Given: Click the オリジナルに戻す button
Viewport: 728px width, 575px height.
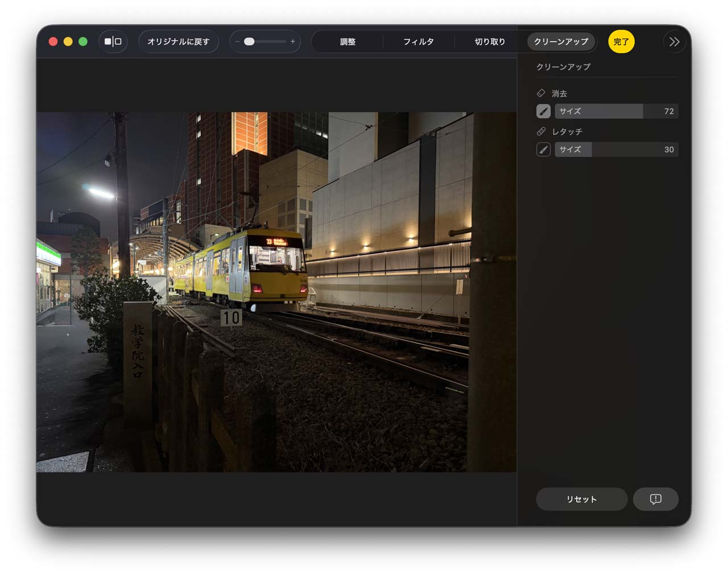Looking at the screenshot, I should (x=179, y=42).
